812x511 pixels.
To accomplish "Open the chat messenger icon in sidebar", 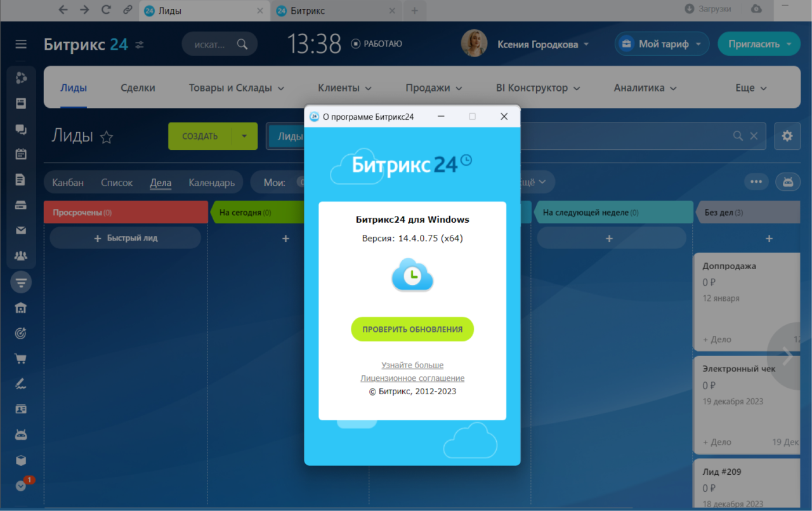I will [x=21, y=129].
